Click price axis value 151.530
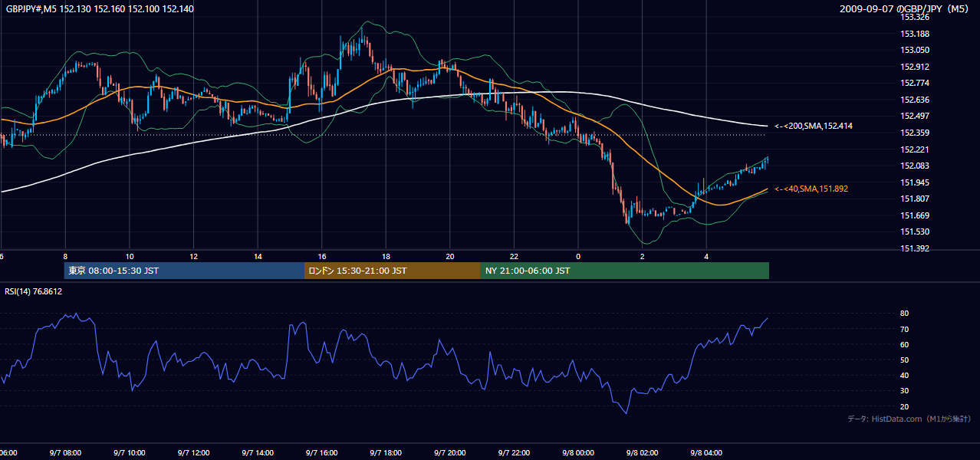Image resolution: width=980 pixels, height=460 pixels. click(x=915, y=232)
